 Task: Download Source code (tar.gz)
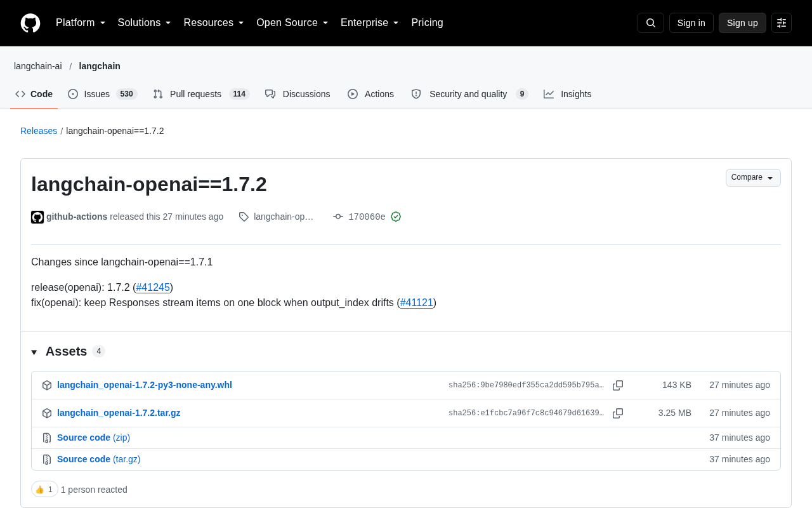point(98,459)
